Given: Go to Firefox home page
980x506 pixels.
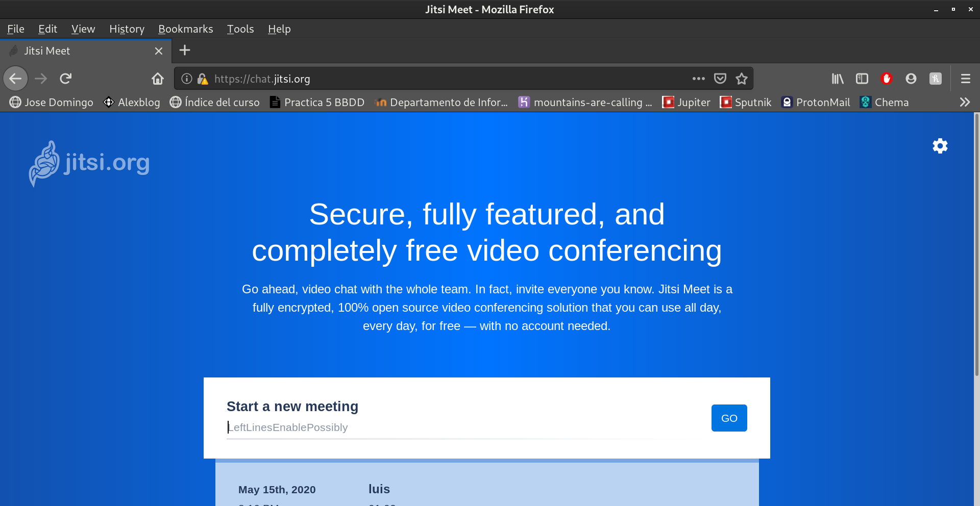Looking at the screenshot, I should pyautogui.click(x=158, y=79).
